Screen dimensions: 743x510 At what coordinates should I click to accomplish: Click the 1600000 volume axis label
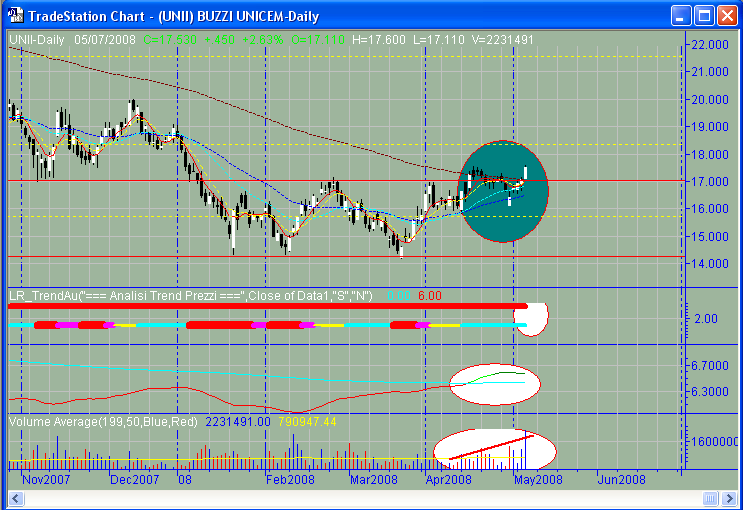pyautogui.click(x=714, y=441)
